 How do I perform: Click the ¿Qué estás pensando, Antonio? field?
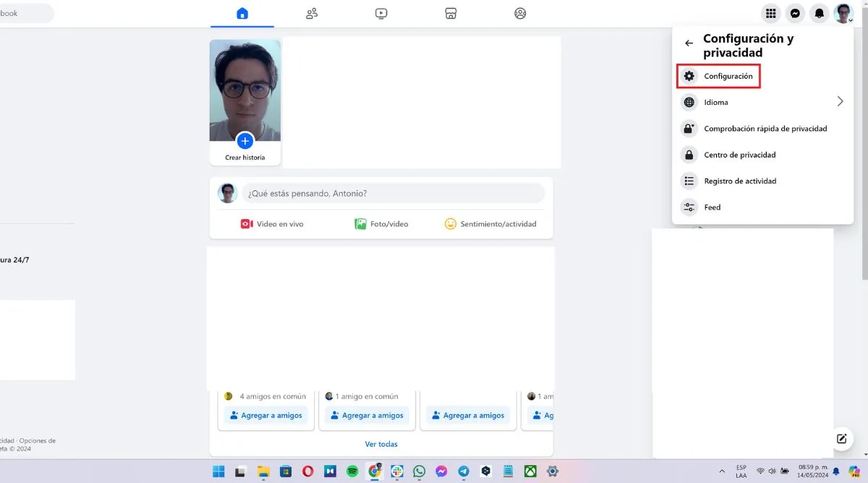[393, 193]
